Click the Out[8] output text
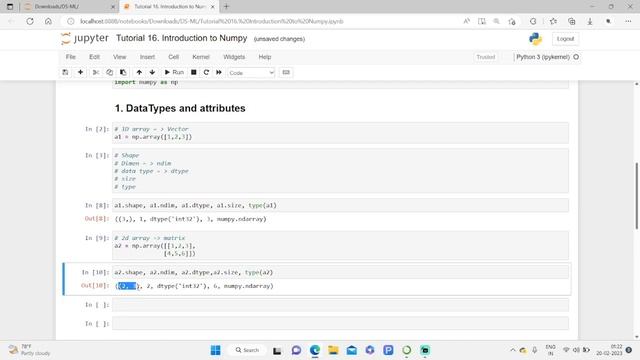 (x=191, y=219)
